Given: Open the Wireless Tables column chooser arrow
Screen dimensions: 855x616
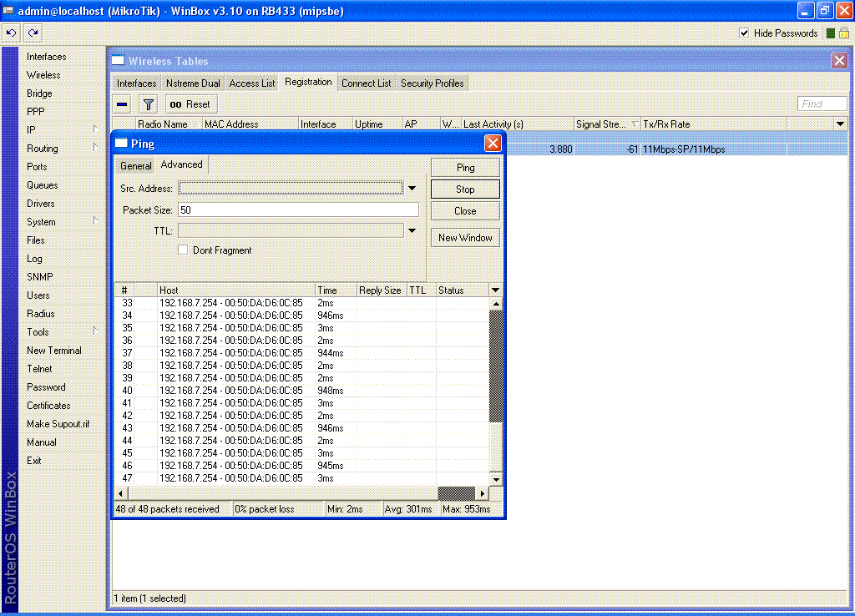Looking at the screenshot, I should pyautogui.click(x=840, y=124).
